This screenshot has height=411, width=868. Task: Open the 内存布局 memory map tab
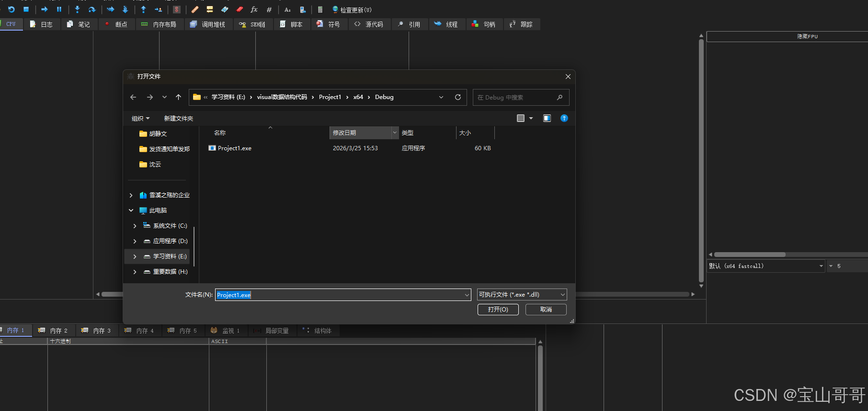pos(159,24)
